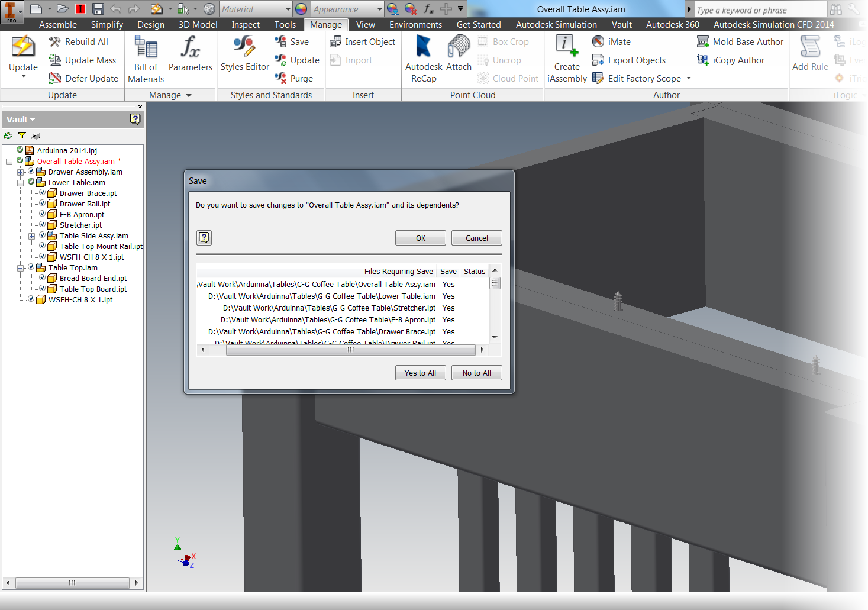Screen dimensions: 868x610
Task: Open the Get Started tab
Action: 479,24
